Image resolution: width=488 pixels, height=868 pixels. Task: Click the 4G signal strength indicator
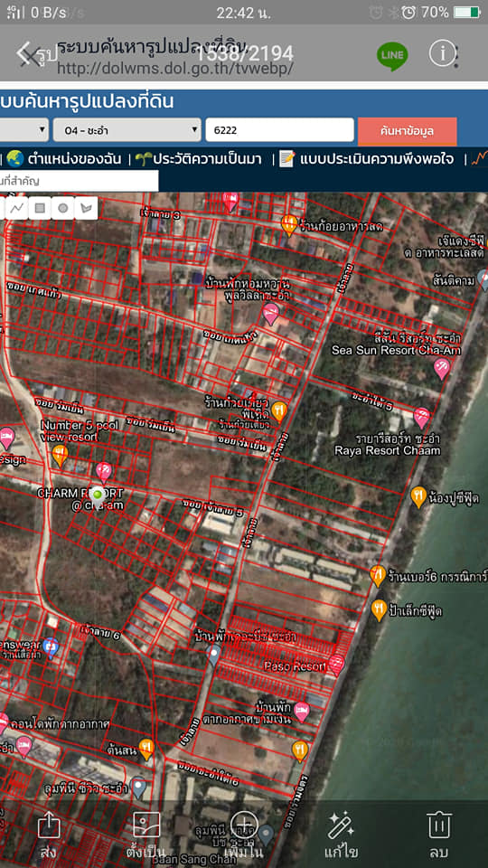[16, 12]
